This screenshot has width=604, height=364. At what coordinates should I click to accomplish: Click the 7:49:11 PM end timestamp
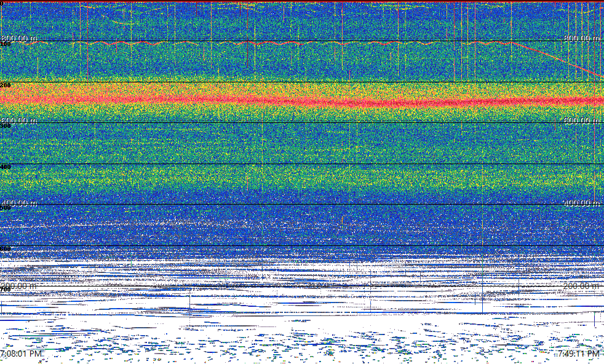pyautogui.click(x=579, y=354)
